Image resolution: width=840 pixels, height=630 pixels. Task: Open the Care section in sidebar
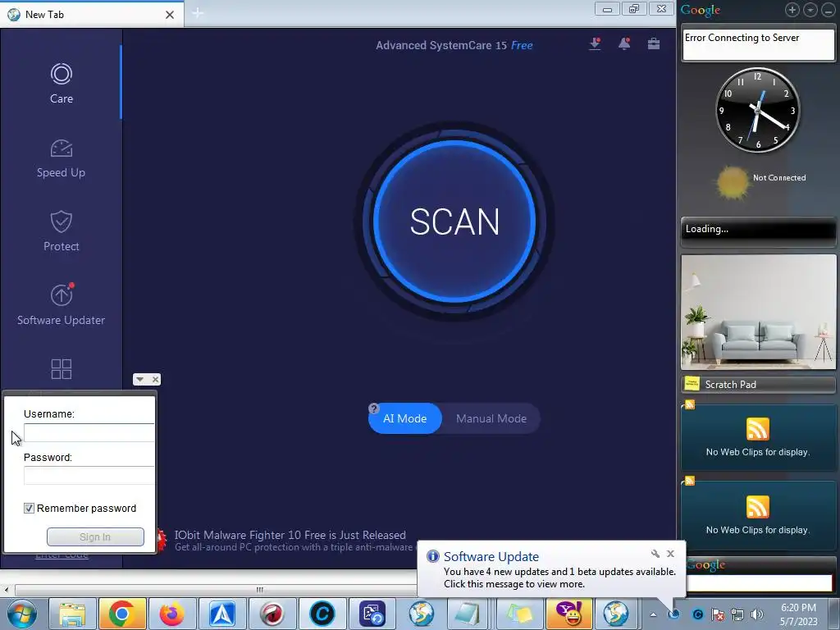(61, 84)
